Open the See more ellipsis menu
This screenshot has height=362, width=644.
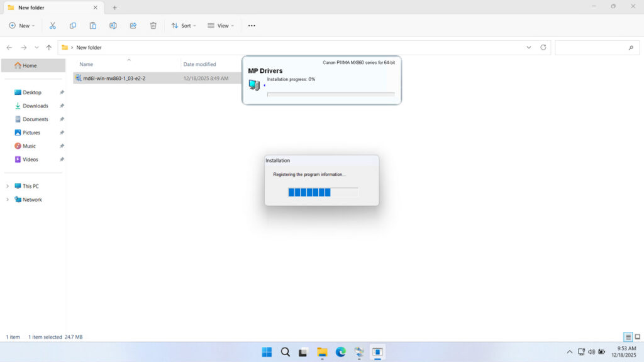pos(252,26)
